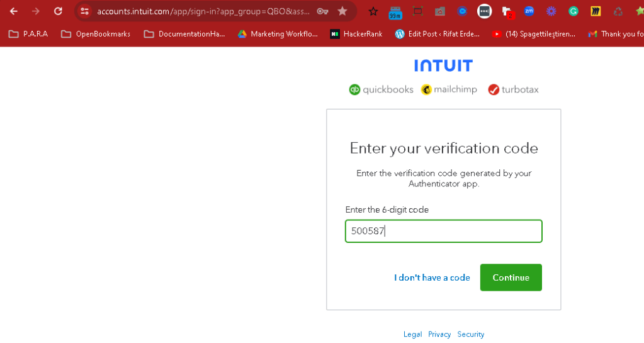
Task: Open the DocumentationHa... bookmark folder
Action: (184, 34)
